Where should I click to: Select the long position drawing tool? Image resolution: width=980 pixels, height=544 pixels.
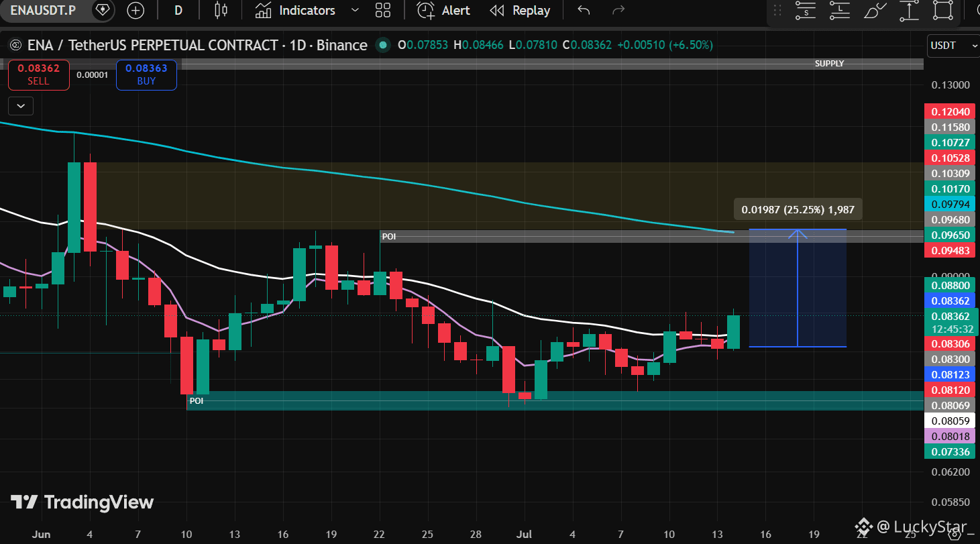click(840, 10)
